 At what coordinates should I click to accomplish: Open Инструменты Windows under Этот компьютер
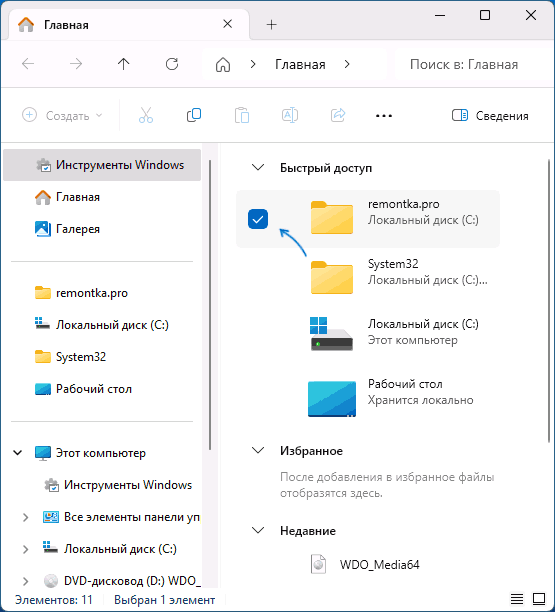(118, 485)
